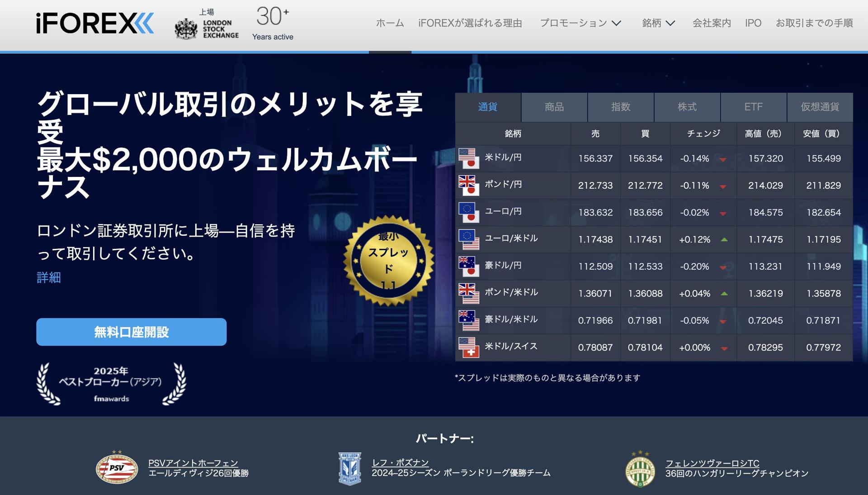Click the EUR/USD flag icon (ユーロ/米ドル)
Screen dimensions: 868x495
click(x=469, y=239)
